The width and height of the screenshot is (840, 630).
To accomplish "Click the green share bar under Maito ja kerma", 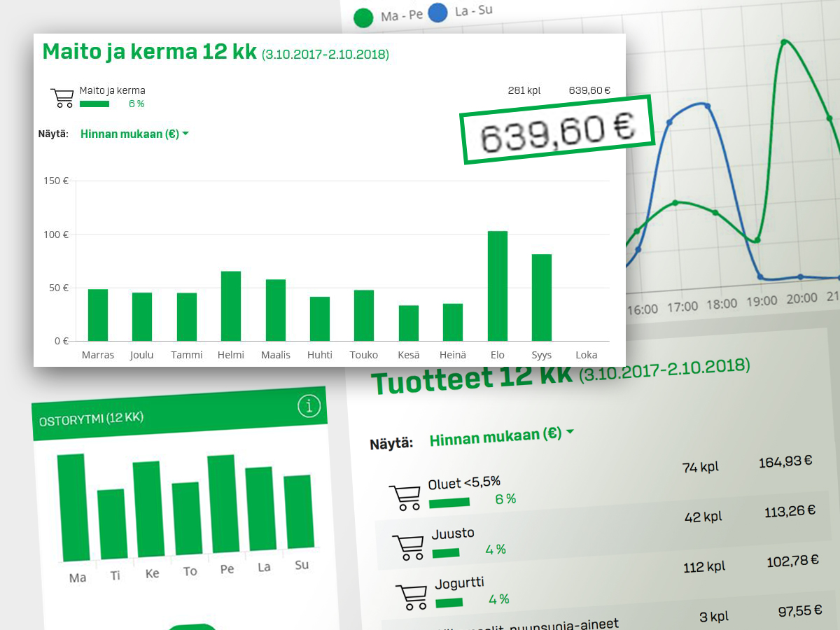I will tap(94, 104).
